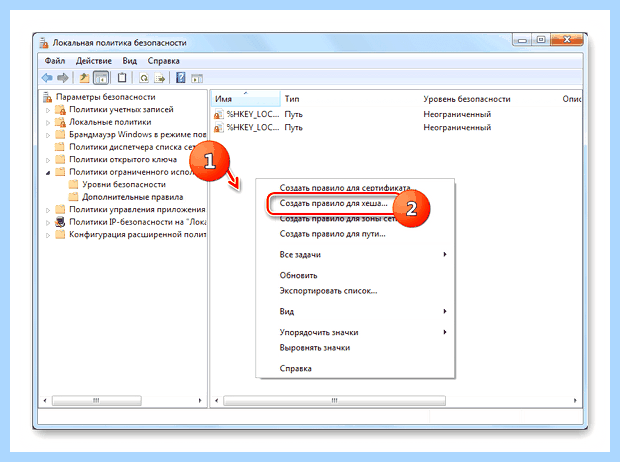
Task: Expand Брандмауэр Windows node
Action: pos(48,135)
